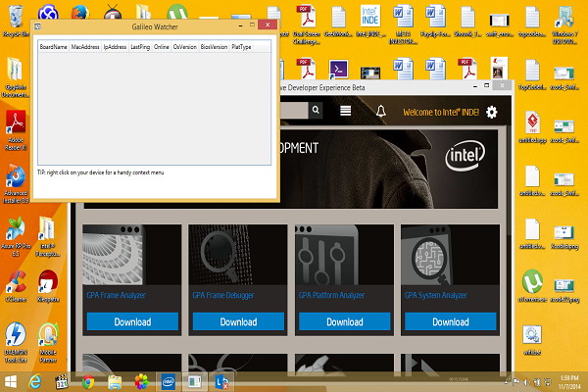
Task: Select Advanced Installer 8.9 desktop shortcut
Action: 16,183
